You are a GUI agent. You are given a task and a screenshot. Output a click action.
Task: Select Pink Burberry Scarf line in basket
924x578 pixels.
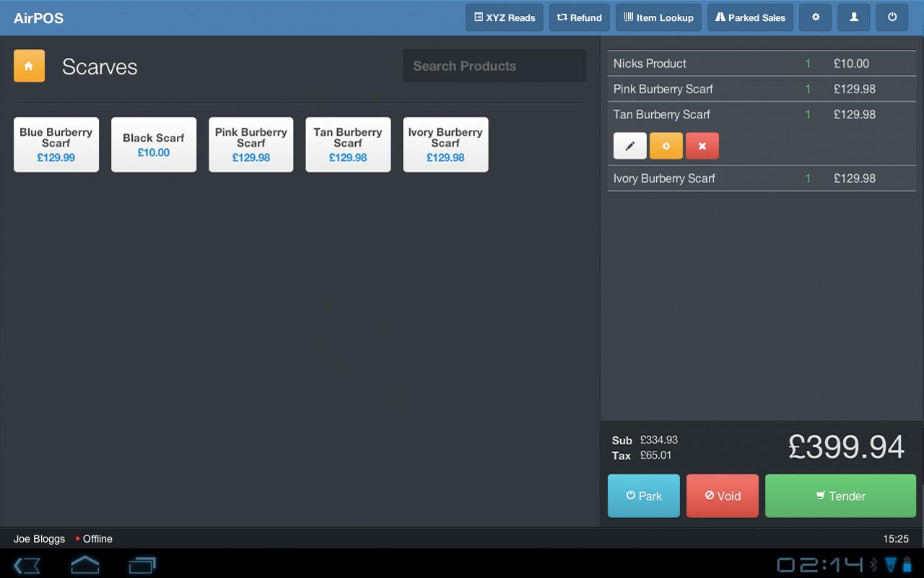point(762,89)
